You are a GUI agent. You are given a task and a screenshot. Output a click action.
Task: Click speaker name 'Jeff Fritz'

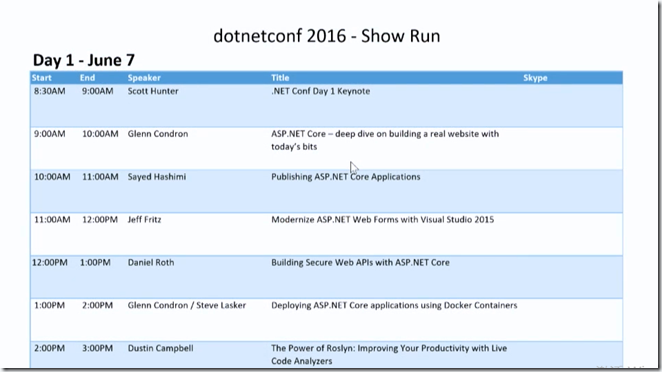[144, 220]
